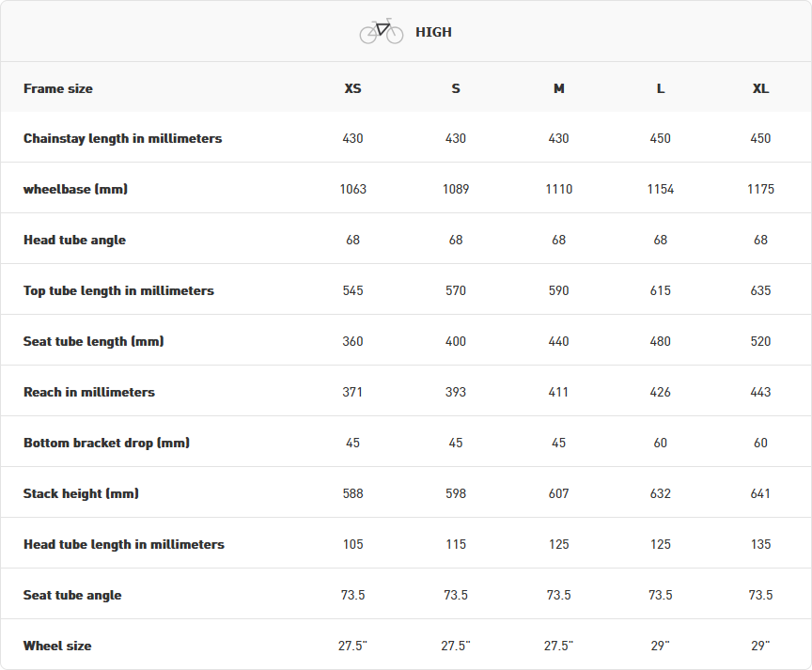The height and width of the screenshot is (670, 812).
Task: Click the wheelbase (mm) row label
Action: [75, 189]
